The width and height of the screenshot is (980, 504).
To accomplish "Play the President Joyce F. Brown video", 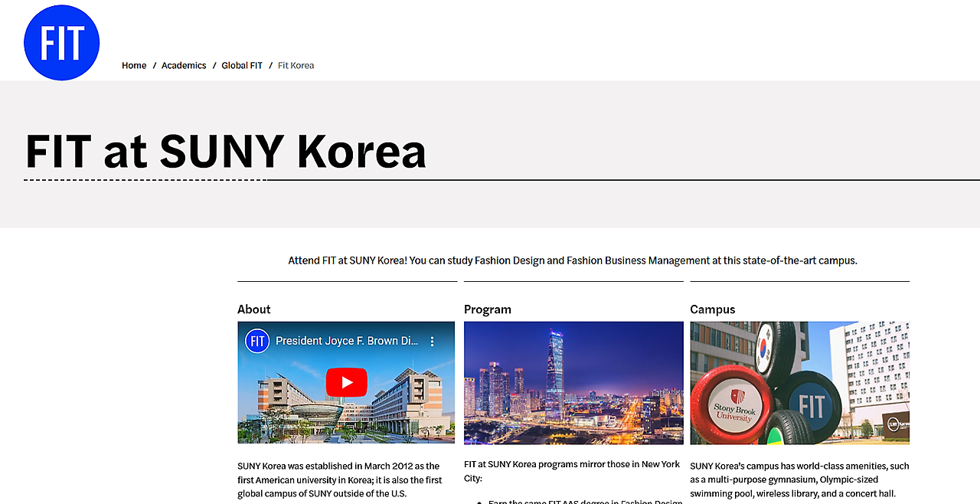I will [x=346, y=382].
